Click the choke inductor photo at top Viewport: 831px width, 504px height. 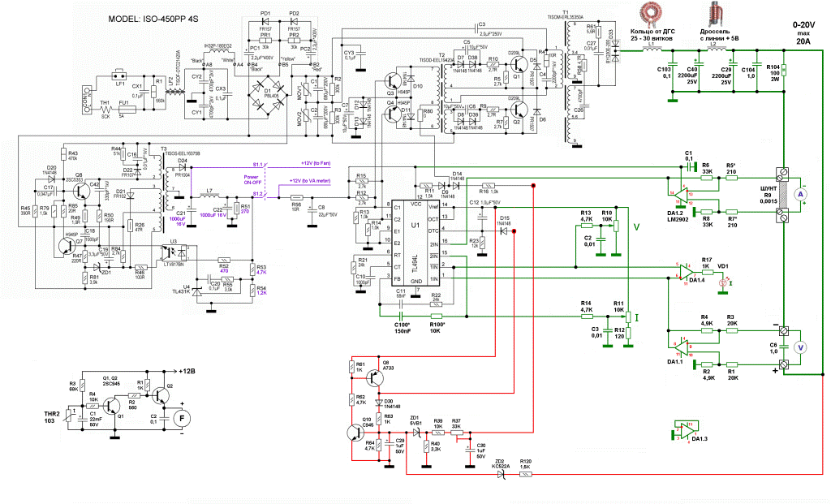point(718,13)
